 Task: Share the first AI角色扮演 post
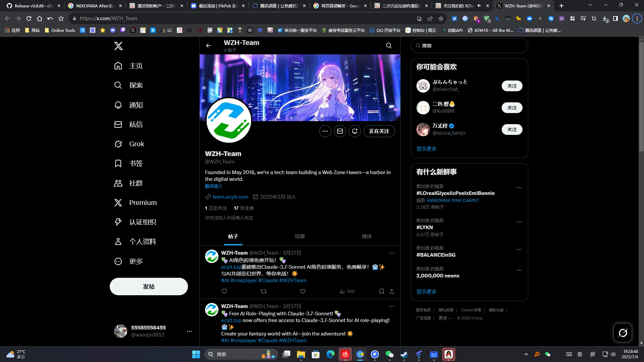point(392,291)
